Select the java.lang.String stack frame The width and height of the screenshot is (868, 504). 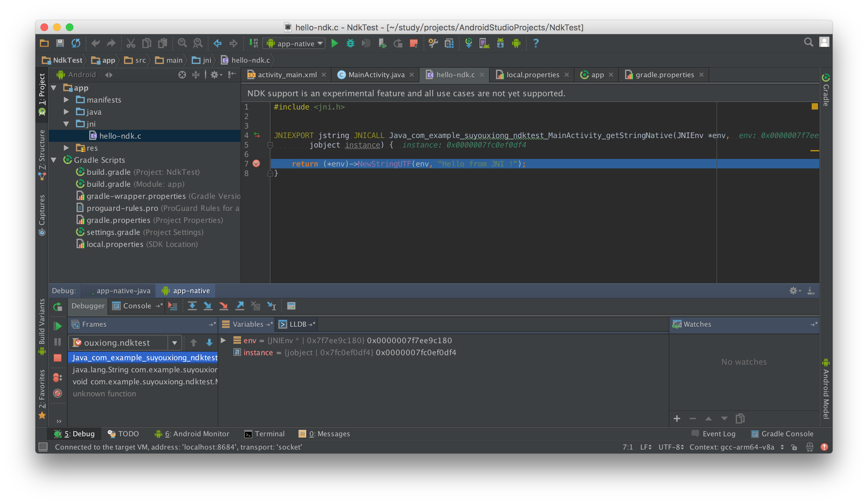click(x=143, y=369)
